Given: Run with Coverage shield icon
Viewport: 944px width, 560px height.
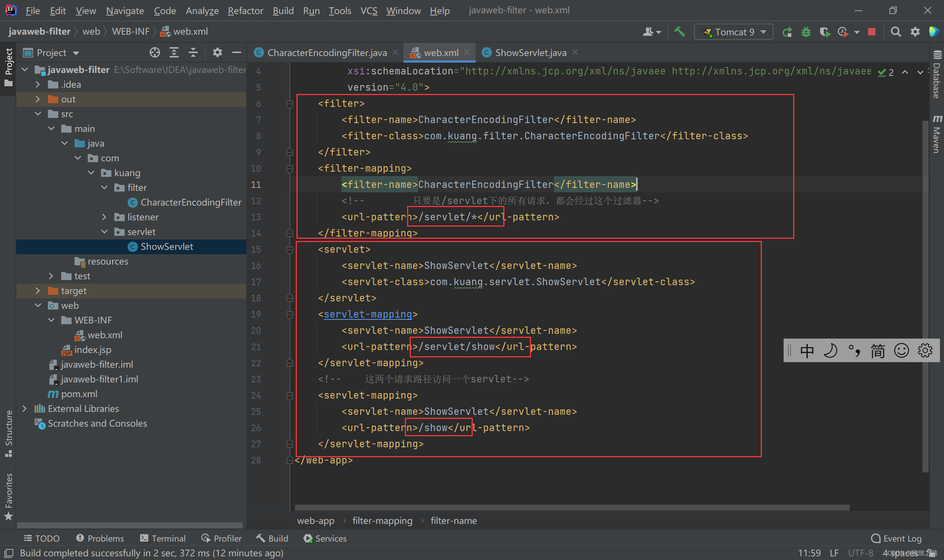Looking at the screenshot, I should (x=825, y=32).
